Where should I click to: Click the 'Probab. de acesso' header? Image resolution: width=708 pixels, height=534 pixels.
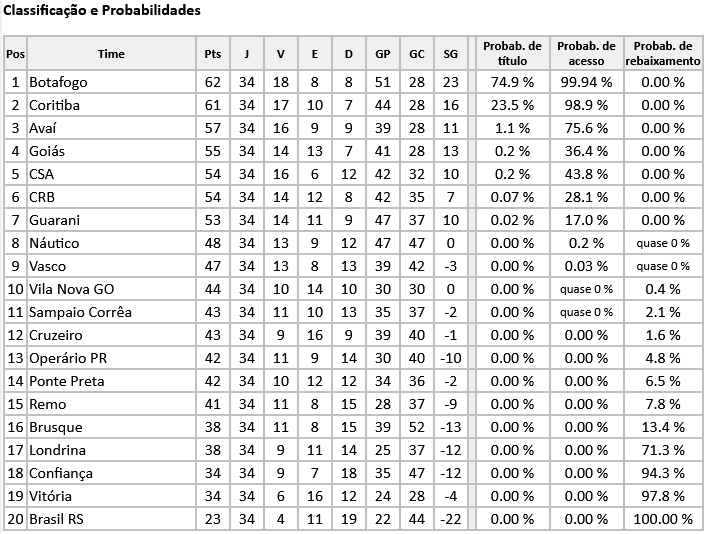click(x=585, y=54)
